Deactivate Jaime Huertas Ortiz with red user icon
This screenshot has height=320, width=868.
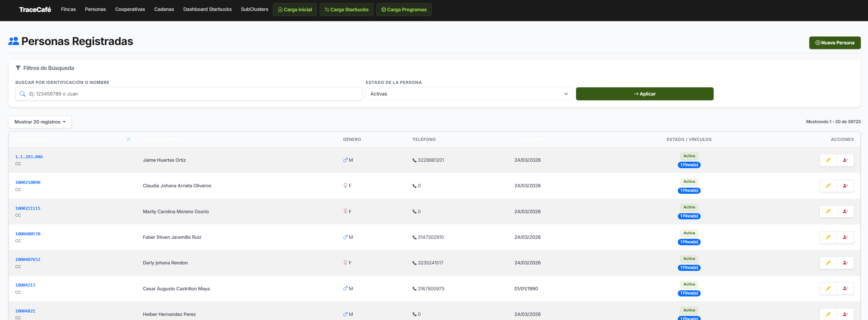[845, 160]
